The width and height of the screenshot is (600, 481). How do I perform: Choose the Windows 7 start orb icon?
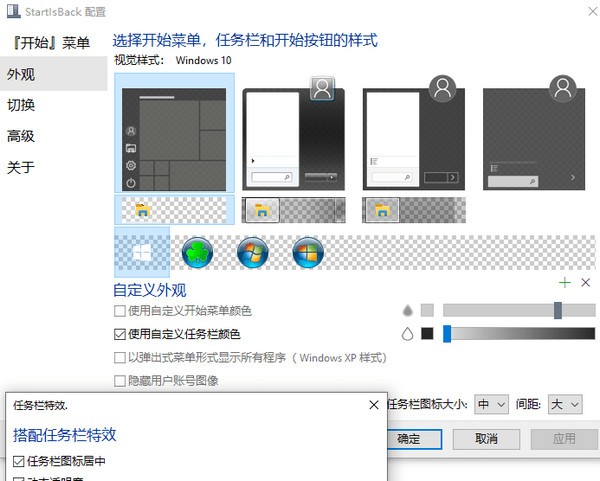(253, 253)
